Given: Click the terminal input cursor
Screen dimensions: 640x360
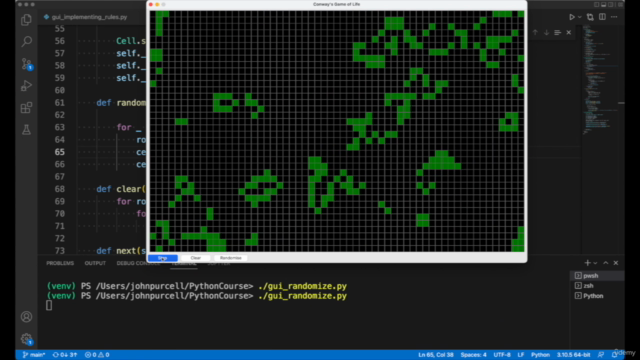Looking at the screenshot, I should (x=49, y=305).
